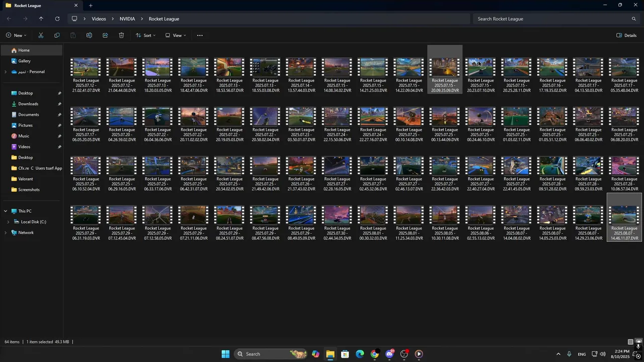Open the Sort dropdown menu
Screen dimensions: 644x362
coord(146,35)
